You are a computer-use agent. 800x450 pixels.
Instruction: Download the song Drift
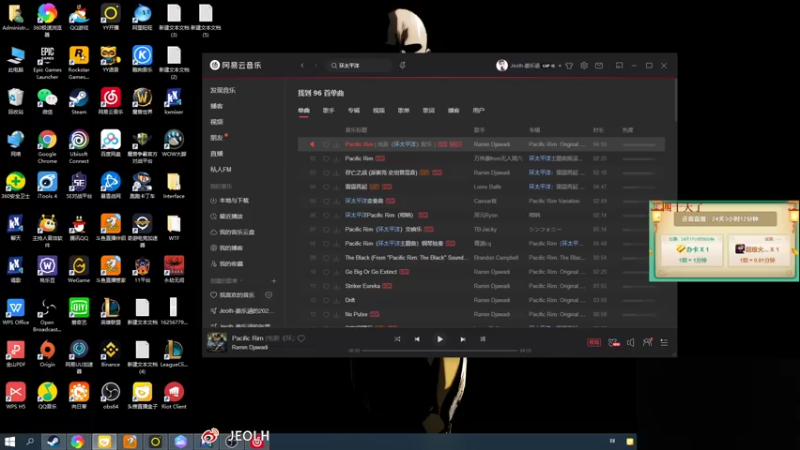pos(336,301)
